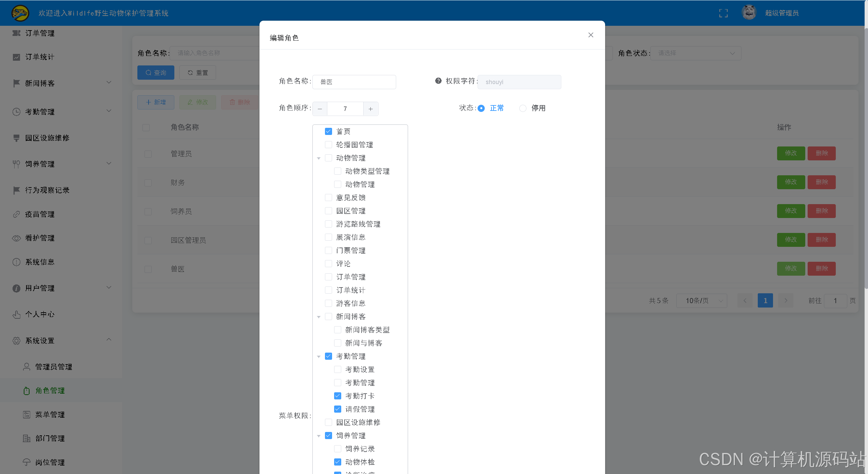This screenshot has height=474, width=868.
Task: Click the 订单管理 ticket icon
Action: (x=16, y=33)
